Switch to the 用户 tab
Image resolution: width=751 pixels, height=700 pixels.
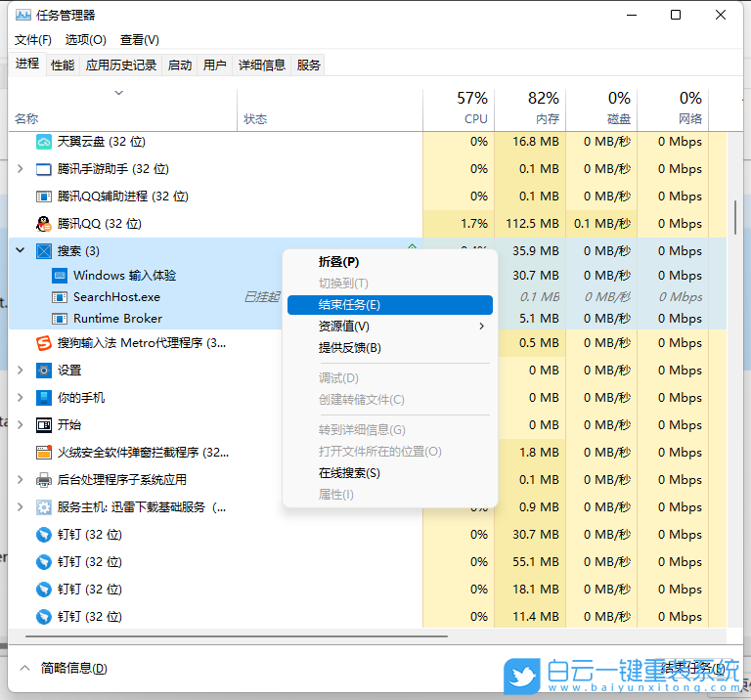(x=214, y=65)
